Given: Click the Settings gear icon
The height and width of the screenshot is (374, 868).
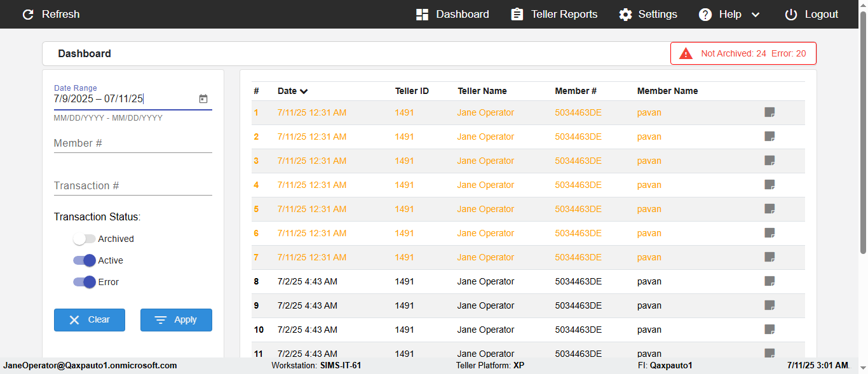Looking at the screenshot, I should click(x=626, y=14).
